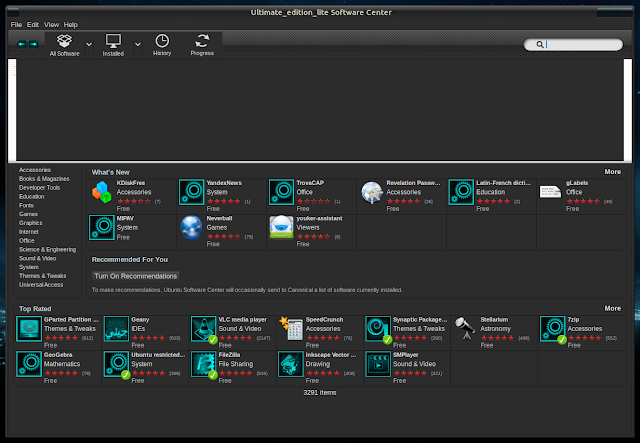The image size is (640, 443).
Task: Click the Recommended For You heading
Action: pos(130,260)
